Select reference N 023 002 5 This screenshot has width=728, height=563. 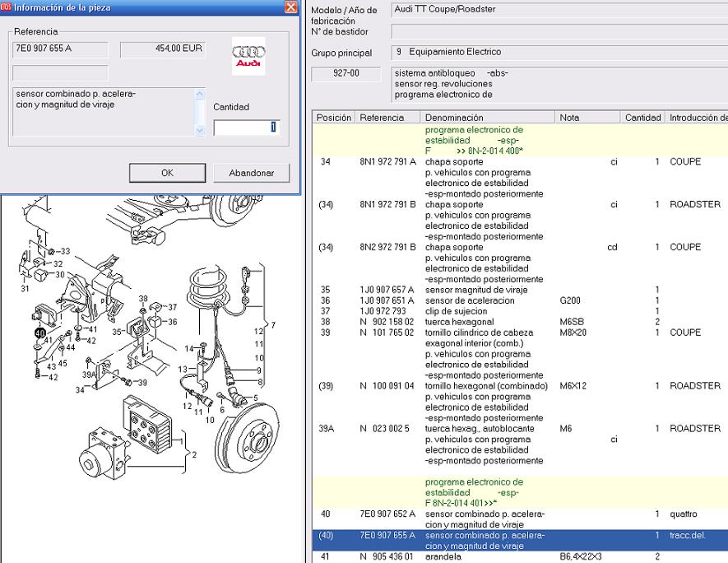(x=385, y=429)
